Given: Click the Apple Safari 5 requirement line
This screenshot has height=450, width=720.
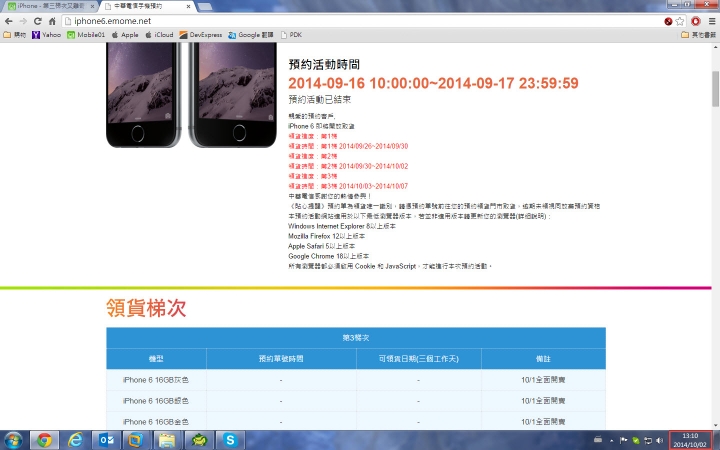Looking at the screenshot, I should point(321,246).
